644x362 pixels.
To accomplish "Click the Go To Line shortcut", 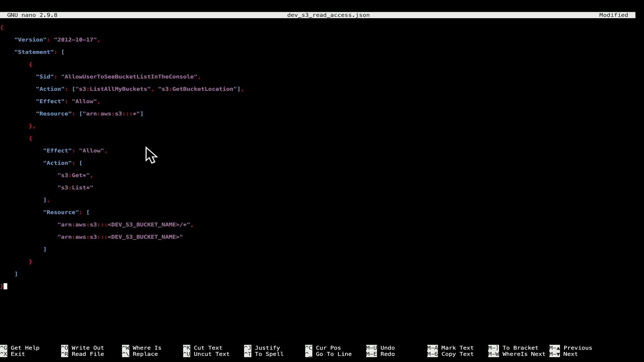I will pos(333,354).
